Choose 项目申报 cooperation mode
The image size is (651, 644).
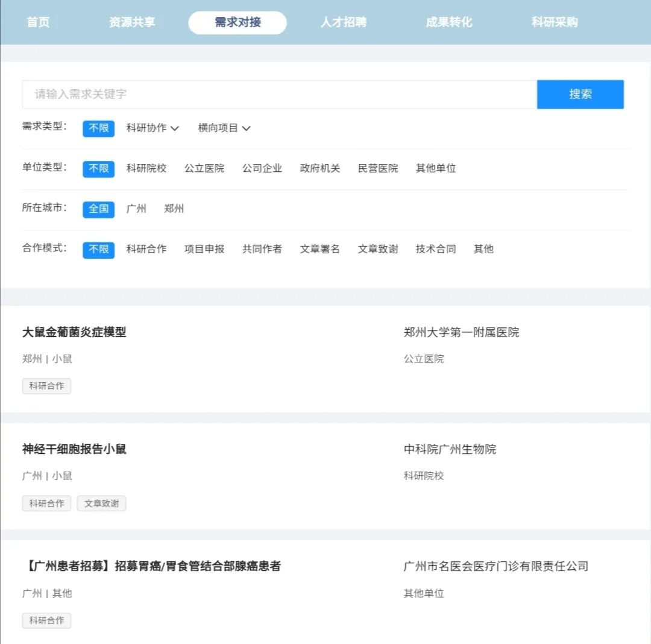pos(204,249)
